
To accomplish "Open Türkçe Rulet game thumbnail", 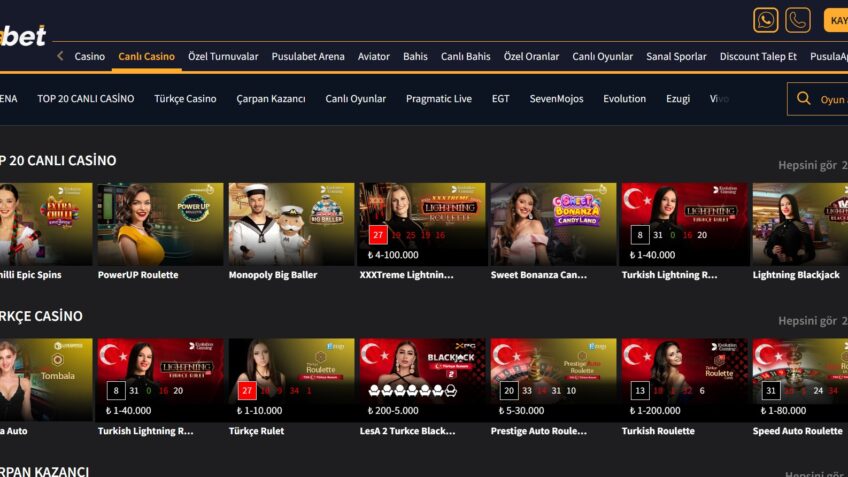I will (291, 380).
